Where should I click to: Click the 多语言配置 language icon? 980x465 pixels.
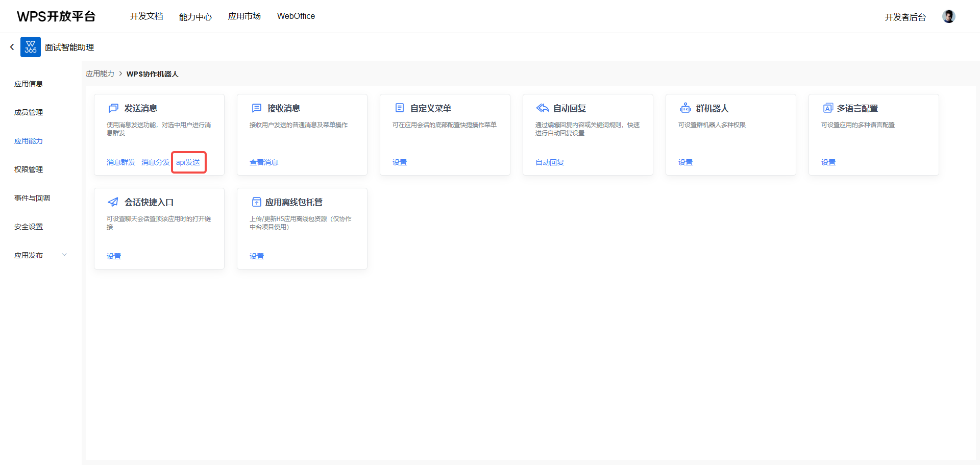tap(828, 108)
